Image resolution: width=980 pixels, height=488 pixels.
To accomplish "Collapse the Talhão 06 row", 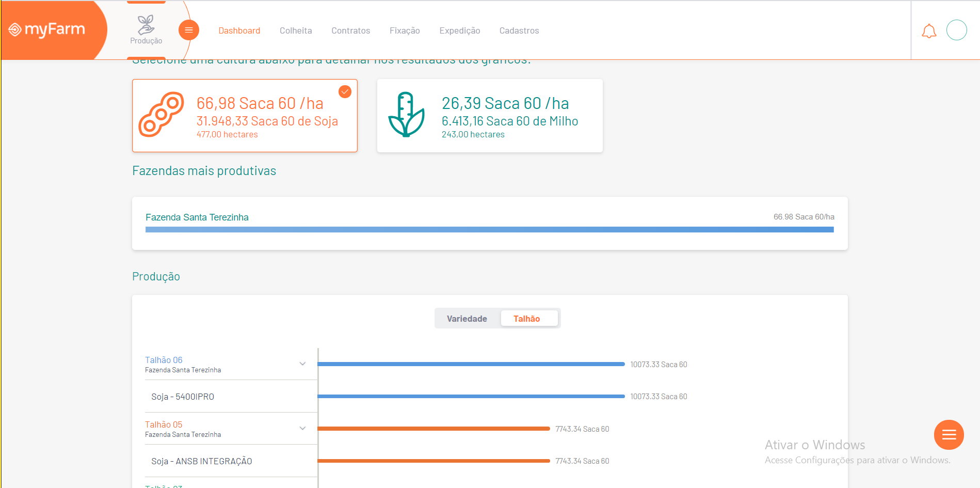I will pos(302,364).
